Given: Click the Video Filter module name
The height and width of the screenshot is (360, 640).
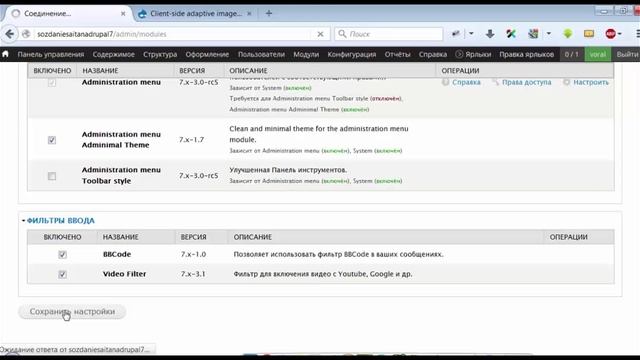Looking at the screenshot, I should [x=124, y=274].
